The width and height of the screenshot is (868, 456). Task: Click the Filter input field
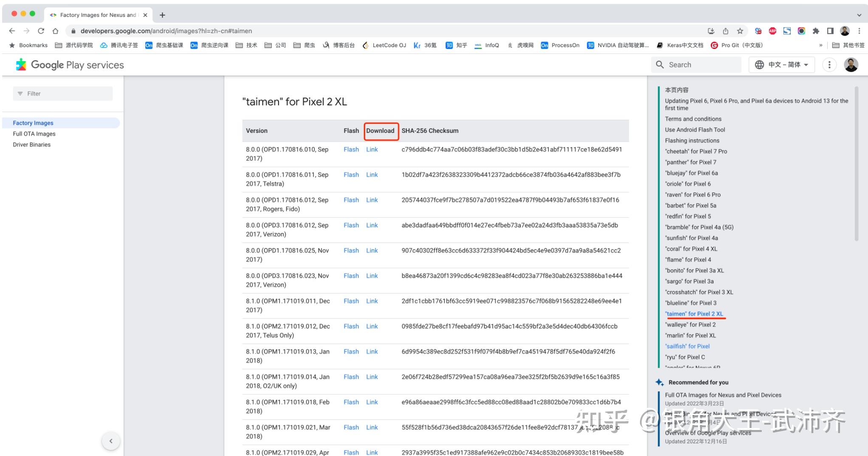pyautogui.click(x=63, y=93)
